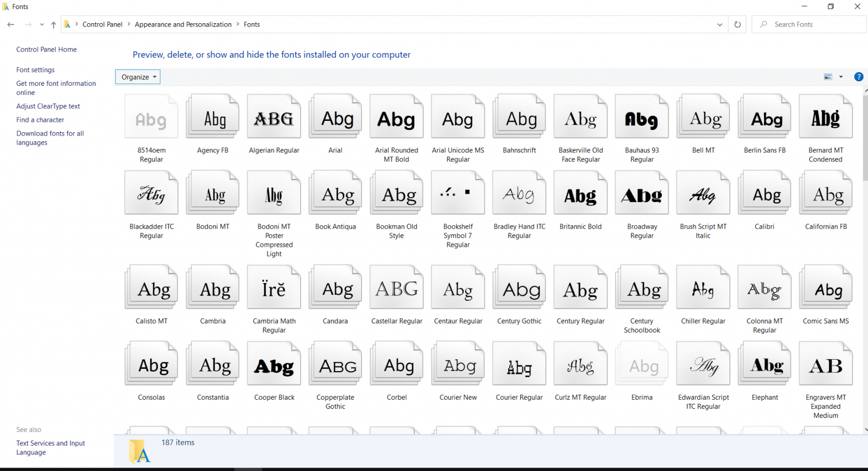
Task: Click the Back navigation arrow
Action: click(x=10, y=24)
